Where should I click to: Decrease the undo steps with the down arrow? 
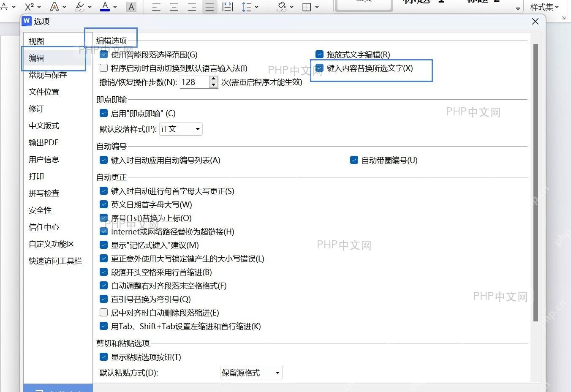pyautogui.click(x=214, y=85)
